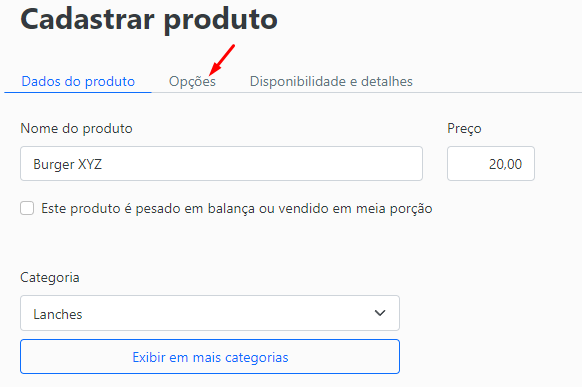Click the 'Lanches' text in Categoria selector

click(x=58, y=314)
